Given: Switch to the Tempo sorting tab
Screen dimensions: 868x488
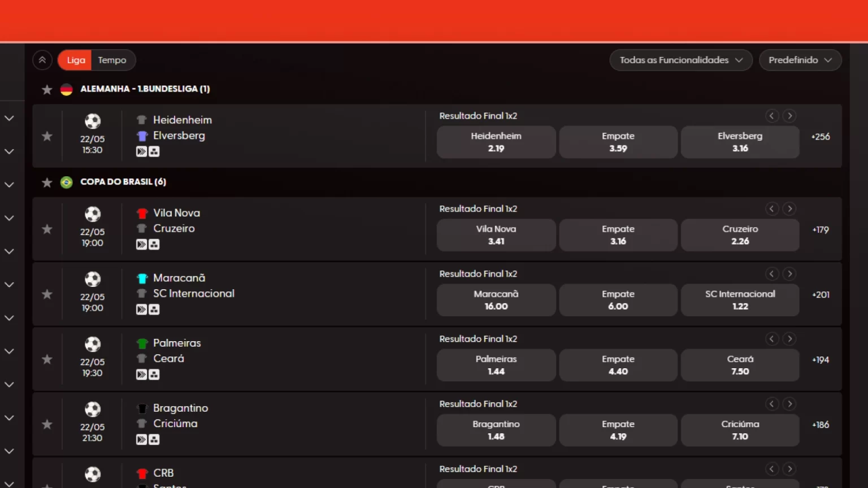Looking at the screenshot, I should pos(112,60).
